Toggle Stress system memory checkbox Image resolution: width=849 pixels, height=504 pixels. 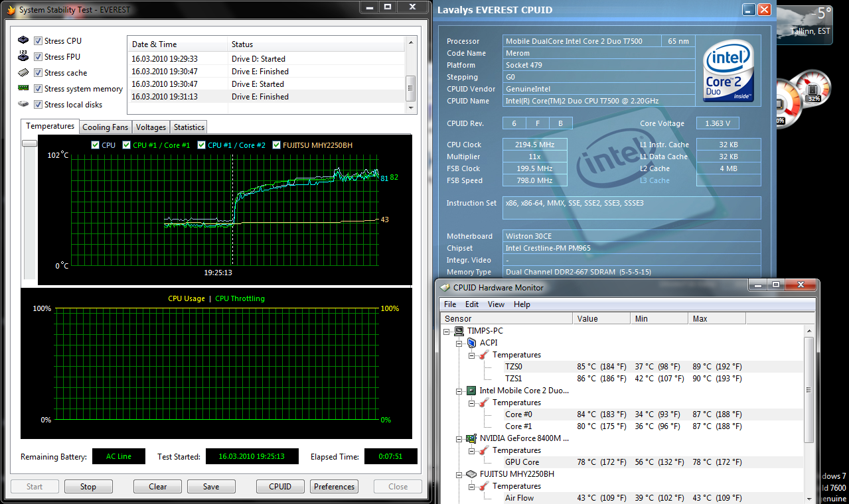click(x=39, y=88)
